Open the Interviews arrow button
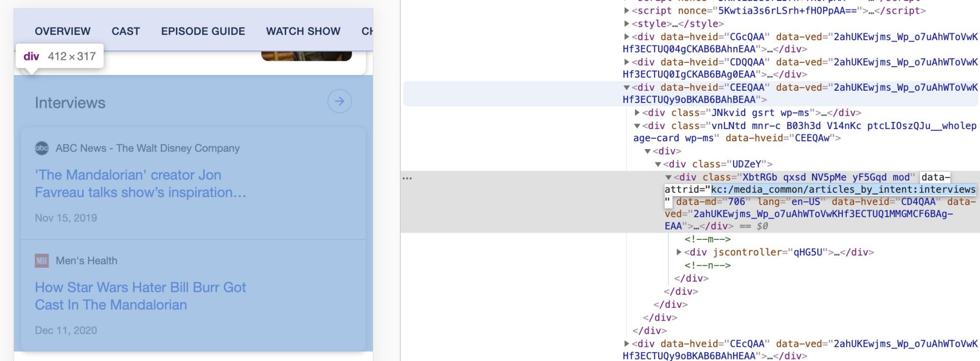This screenshot has height=361, width=980. tap(340, 102)
